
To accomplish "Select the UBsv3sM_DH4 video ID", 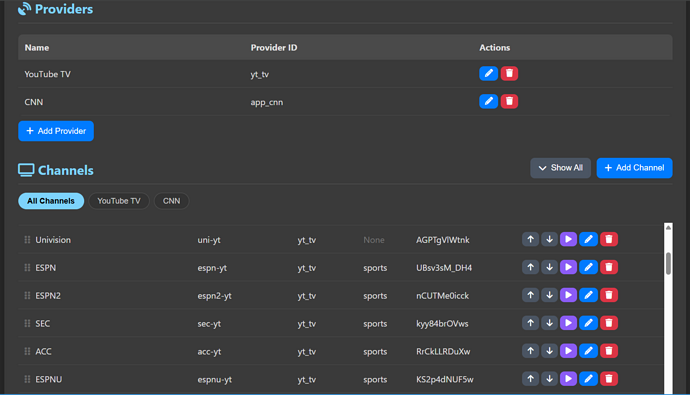I will pos(444,267).
